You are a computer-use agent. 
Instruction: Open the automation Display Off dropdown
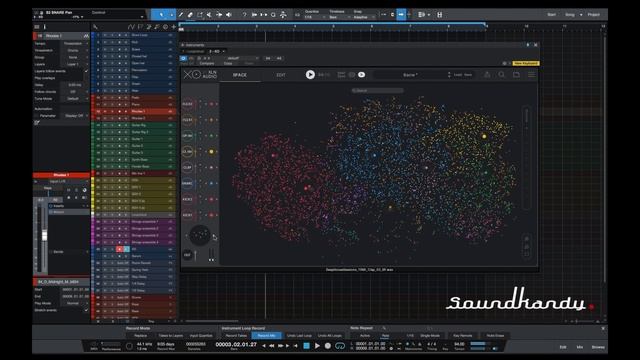76,116
